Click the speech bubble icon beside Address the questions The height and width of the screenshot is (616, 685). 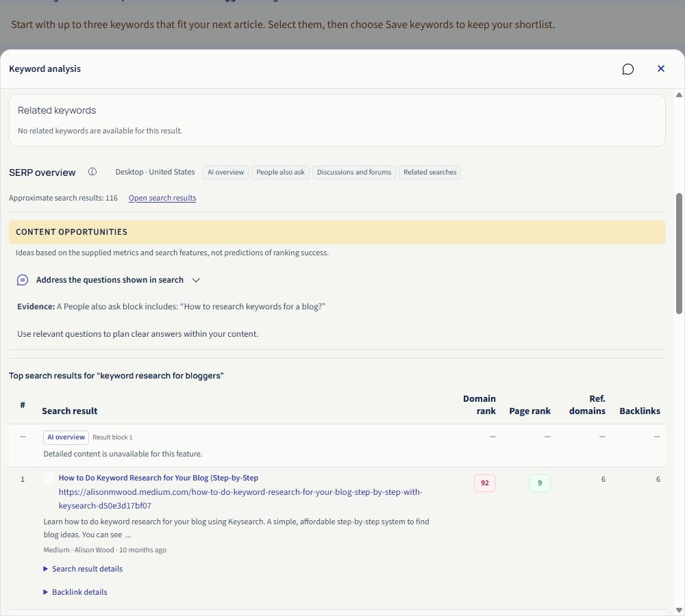(23, 280)
